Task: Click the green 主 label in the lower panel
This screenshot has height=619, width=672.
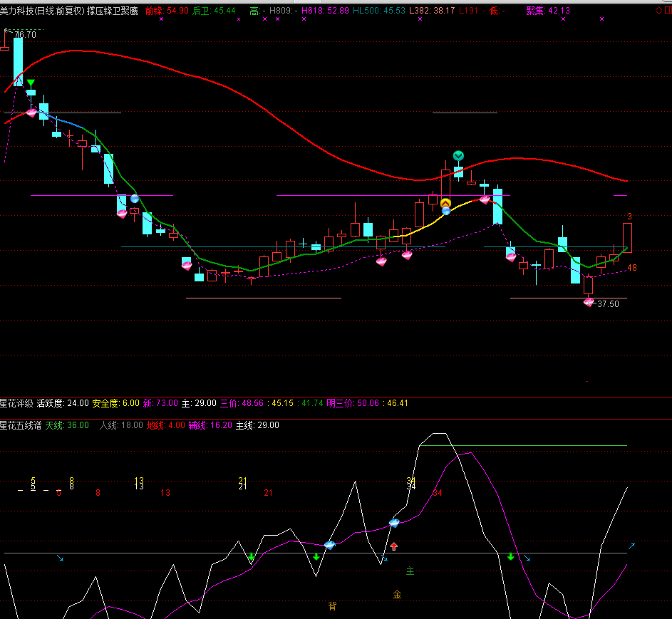Action: click(x=410, y=571)
